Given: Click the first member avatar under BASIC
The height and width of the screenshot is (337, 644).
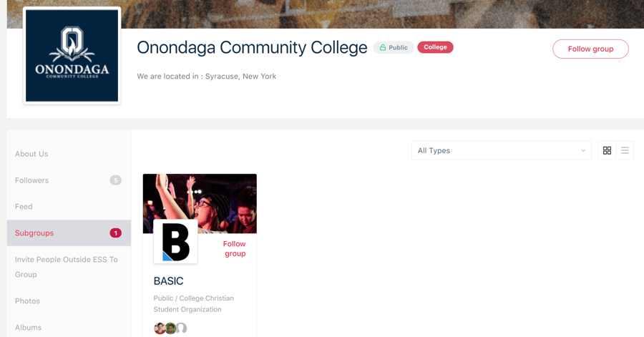Looking at the screenshot, I should pos(160,328).
